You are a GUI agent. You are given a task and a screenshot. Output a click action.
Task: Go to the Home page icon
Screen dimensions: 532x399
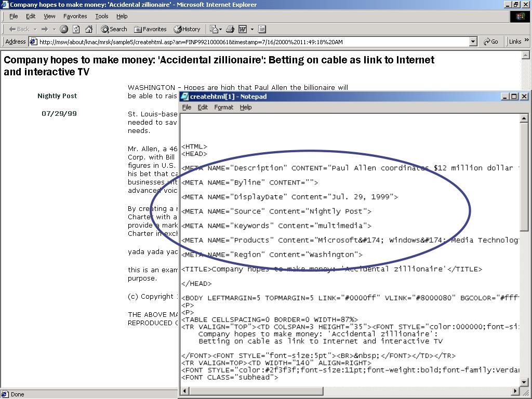pos(89,29)
